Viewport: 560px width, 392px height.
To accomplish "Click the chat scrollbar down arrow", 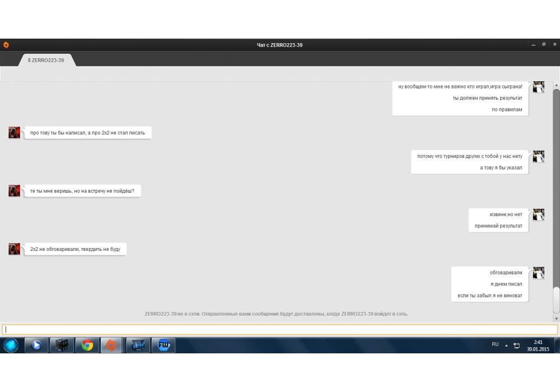I will pyautogui.click(x=556, y=318).
